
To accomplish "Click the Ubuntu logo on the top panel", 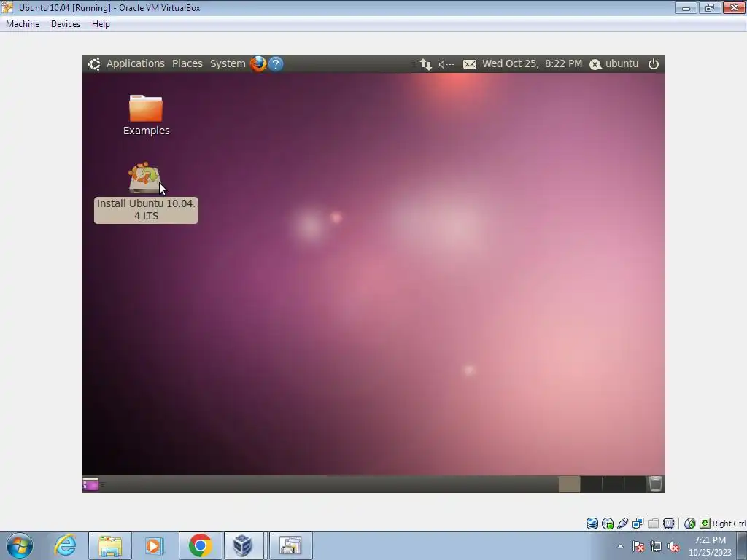I will point(94,64).
